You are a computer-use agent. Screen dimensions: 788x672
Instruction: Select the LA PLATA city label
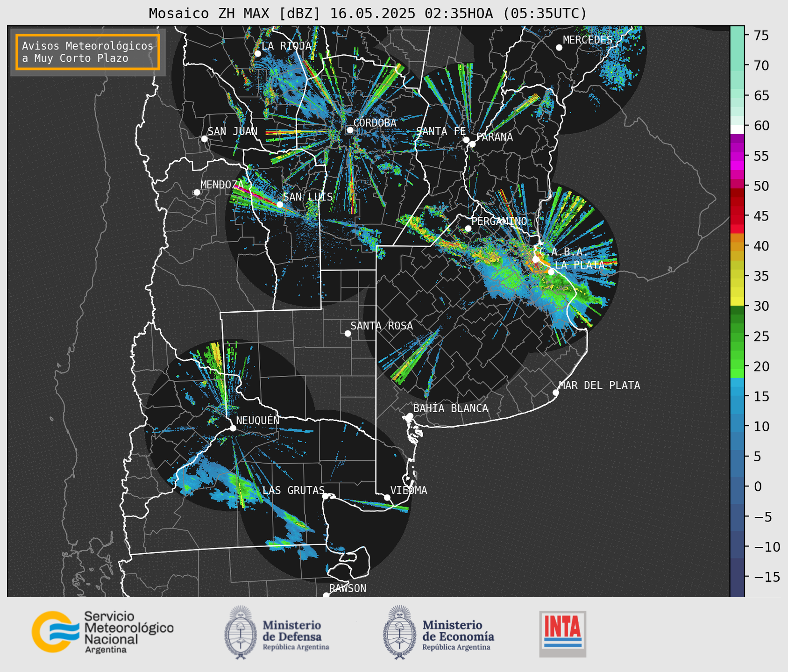click(x=580, y=265)
